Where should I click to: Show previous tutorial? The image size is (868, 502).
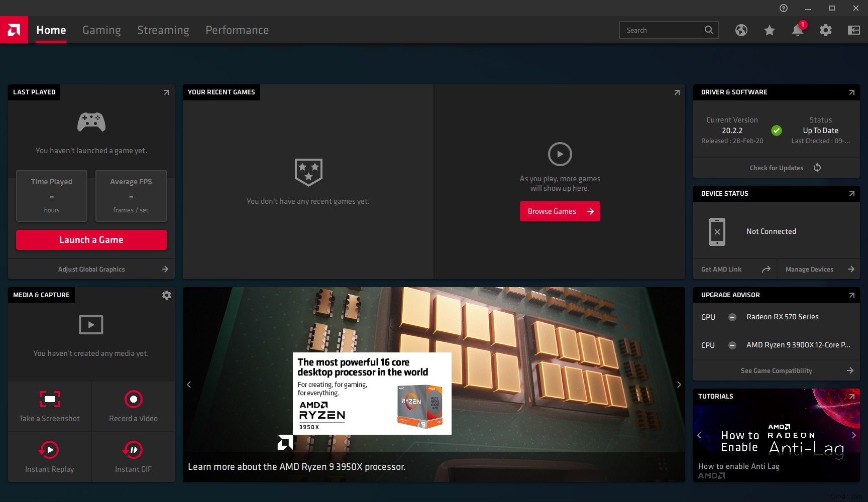699,435
